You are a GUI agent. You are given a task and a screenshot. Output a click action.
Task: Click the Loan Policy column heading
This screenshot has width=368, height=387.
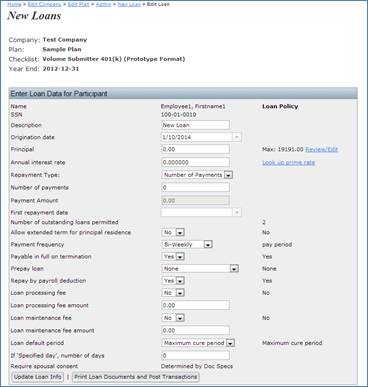coord(280,106)
